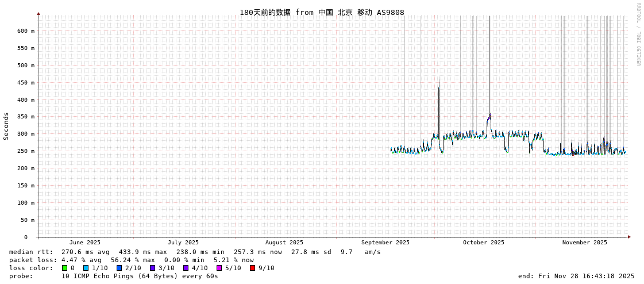Image resolution: width=644 pixels, height=284 pixels.
Task: Click the June 2025 x-axis label
Action: tap(85, 243)
